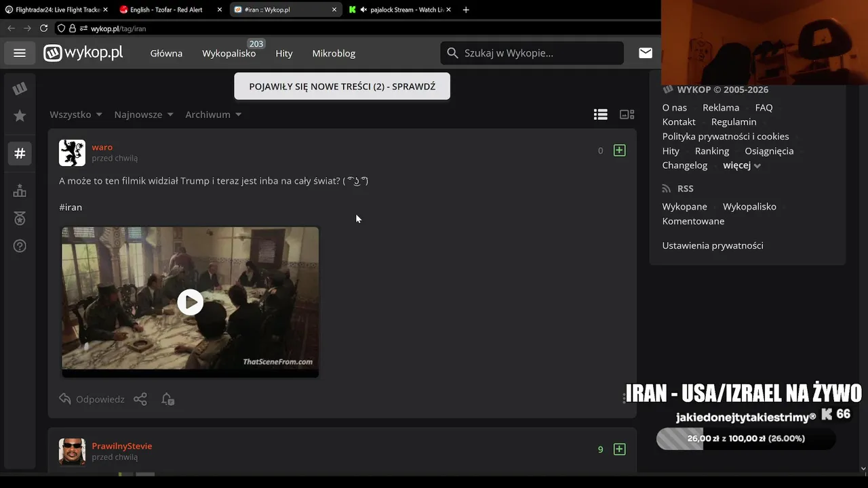The width and height of the screenshot is (868, 488).
Task: Switch to the pajalock Stream tab
Action: point(400,9)
